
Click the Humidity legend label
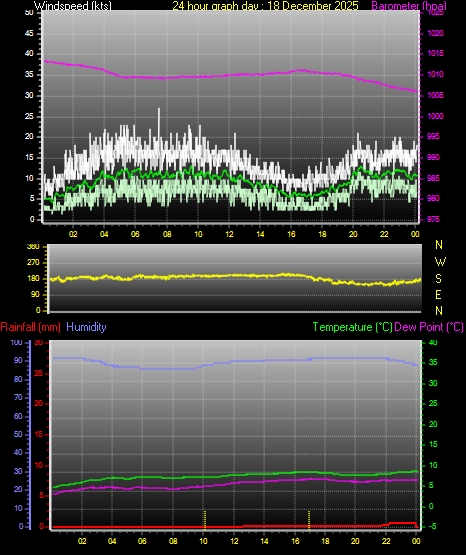pyautogui.click(x=86, y=327)
